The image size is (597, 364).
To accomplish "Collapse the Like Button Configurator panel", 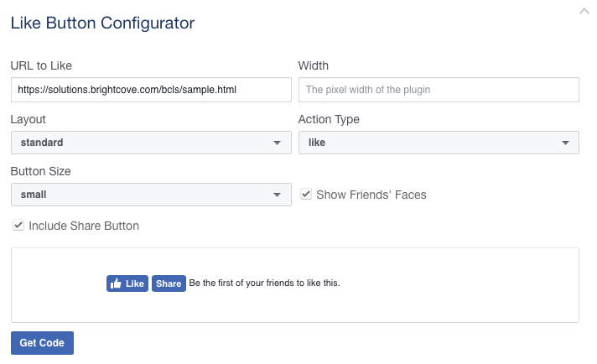I will (584, 12).
